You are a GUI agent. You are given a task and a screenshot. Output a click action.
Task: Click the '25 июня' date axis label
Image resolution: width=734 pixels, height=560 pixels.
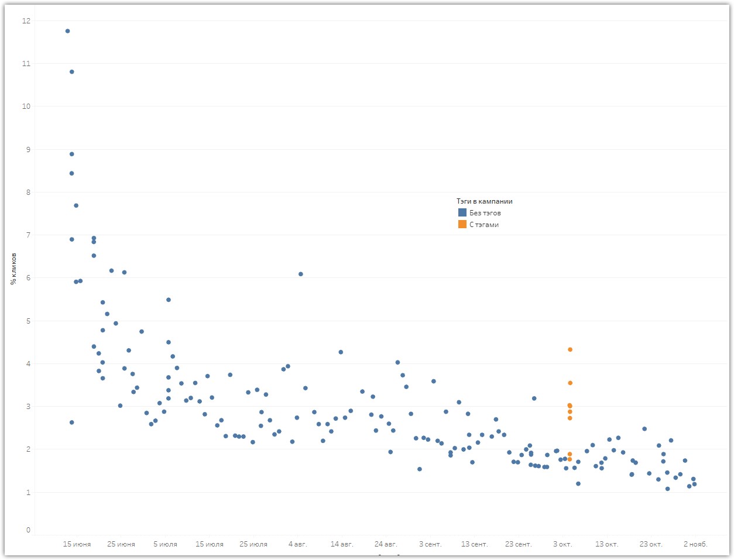click(x=121, y=544)
